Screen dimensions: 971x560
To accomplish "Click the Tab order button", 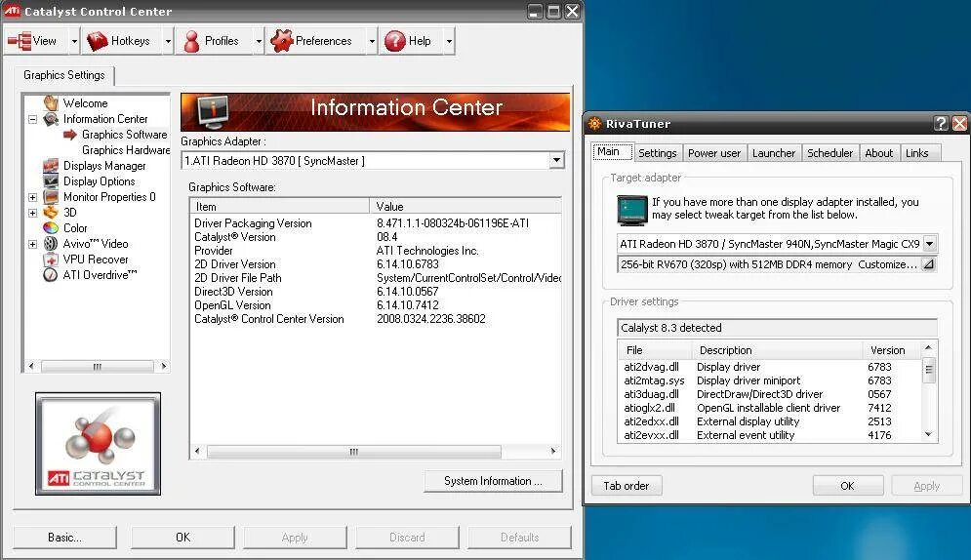I will pyautogui.click(x=627, y=486).
